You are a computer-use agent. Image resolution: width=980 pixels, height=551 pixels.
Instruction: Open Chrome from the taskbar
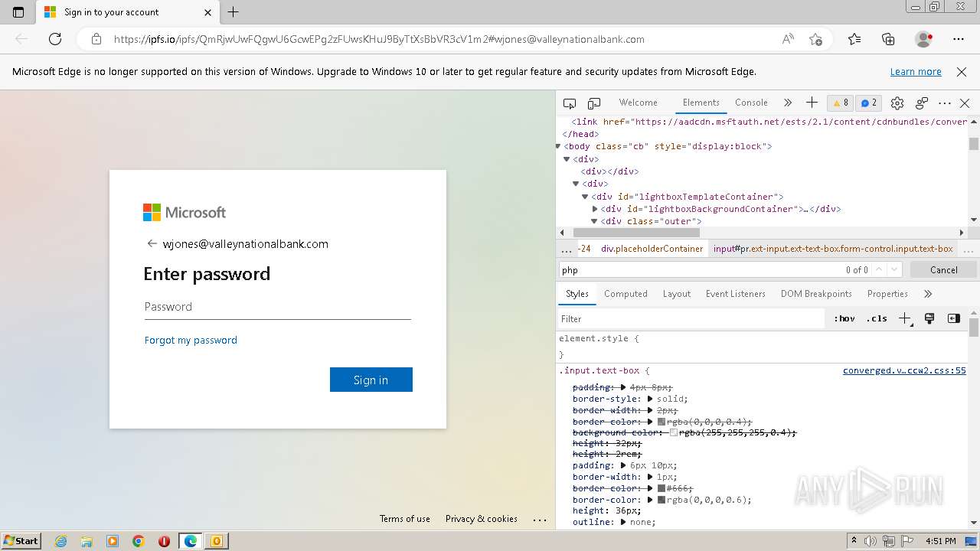[139, 541]
